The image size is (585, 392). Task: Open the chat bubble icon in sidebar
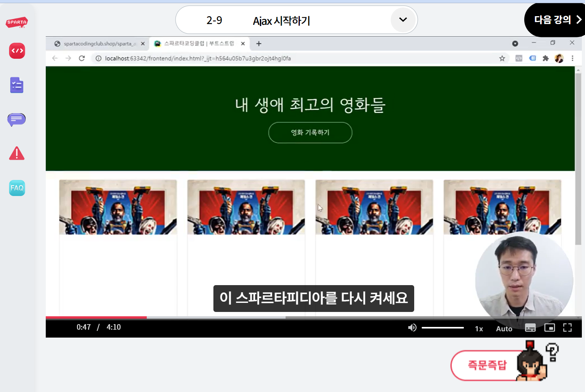17,119
